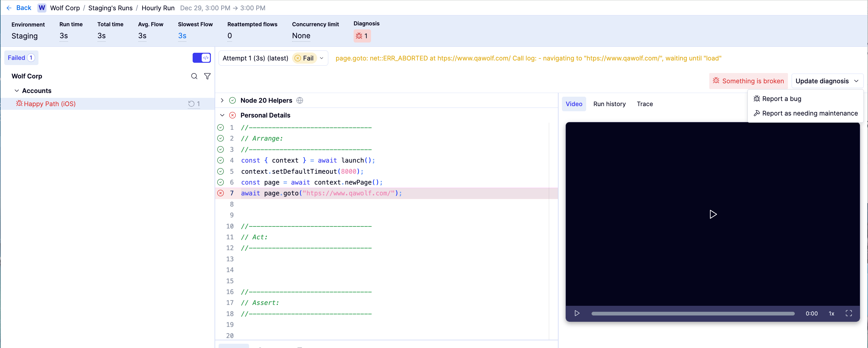Click the Run time 3s value
This screenshot has height=348, width=868.
(x=63, y=36)
